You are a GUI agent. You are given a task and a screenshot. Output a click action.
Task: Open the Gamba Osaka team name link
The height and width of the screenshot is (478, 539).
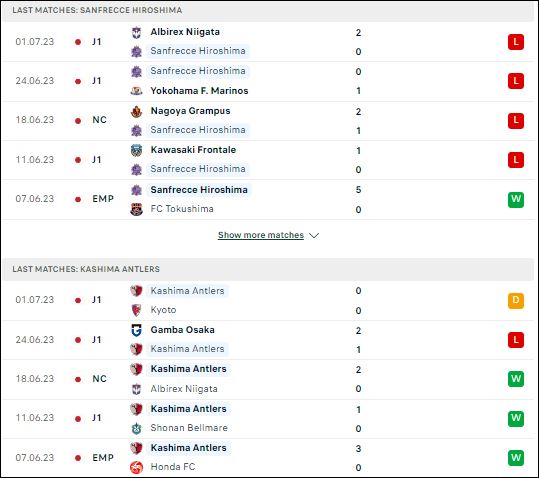[183, 330]
